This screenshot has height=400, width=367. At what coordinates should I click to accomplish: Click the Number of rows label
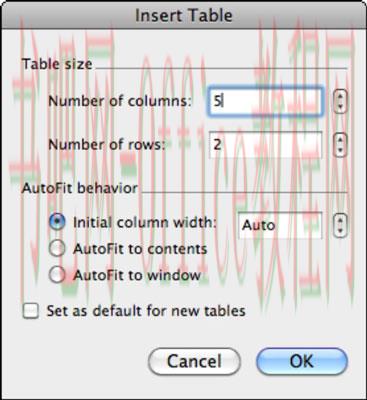[x=107, y=145]
